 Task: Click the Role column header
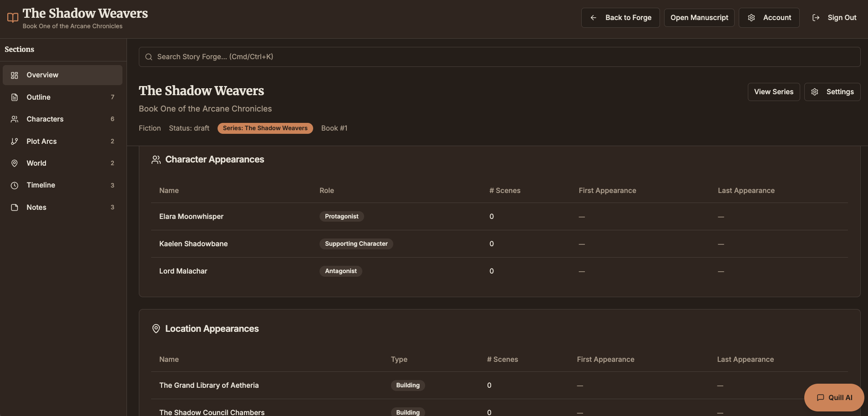pyautogui.click(x=327, y=191)
